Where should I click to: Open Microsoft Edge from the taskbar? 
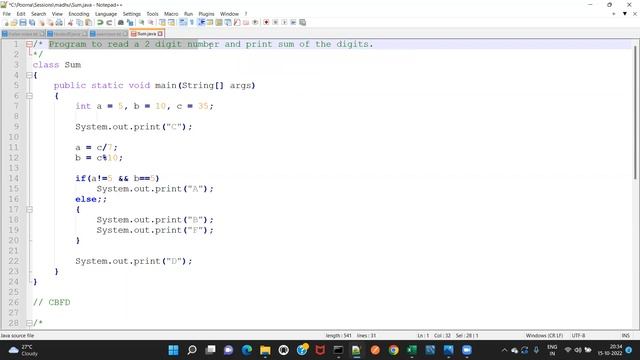(x=247, y=350)
